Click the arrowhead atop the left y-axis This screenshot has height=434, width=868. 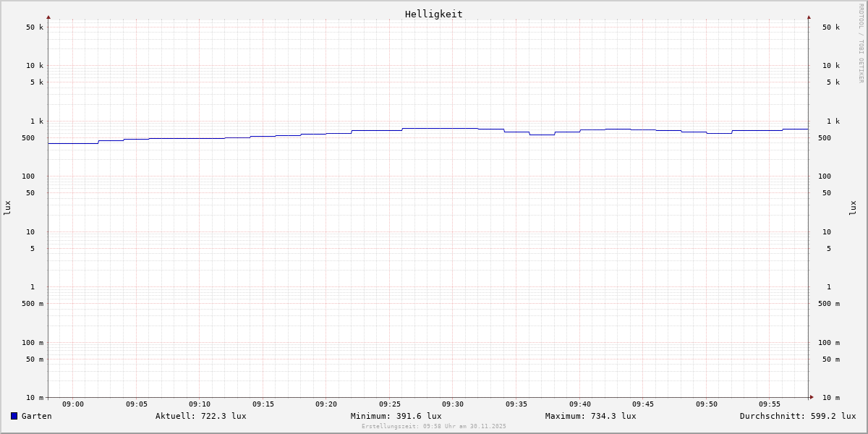pyautogui.click(x=48, y=17)
